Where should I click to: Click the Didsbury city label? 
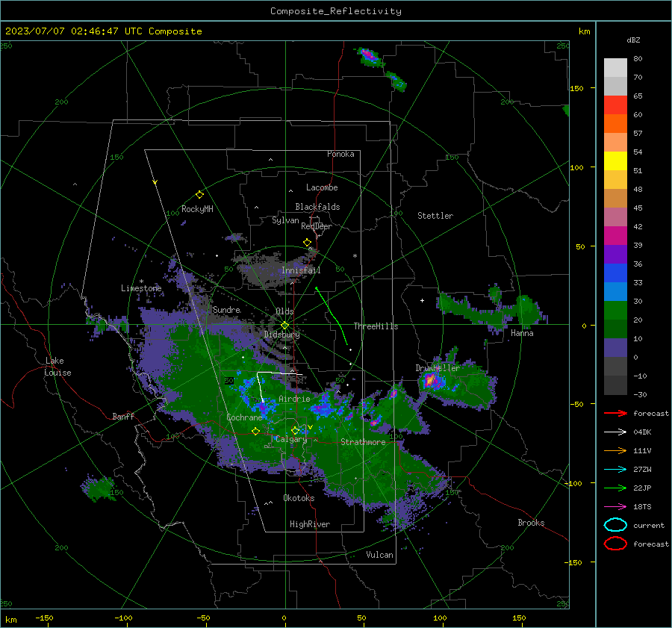282,335
